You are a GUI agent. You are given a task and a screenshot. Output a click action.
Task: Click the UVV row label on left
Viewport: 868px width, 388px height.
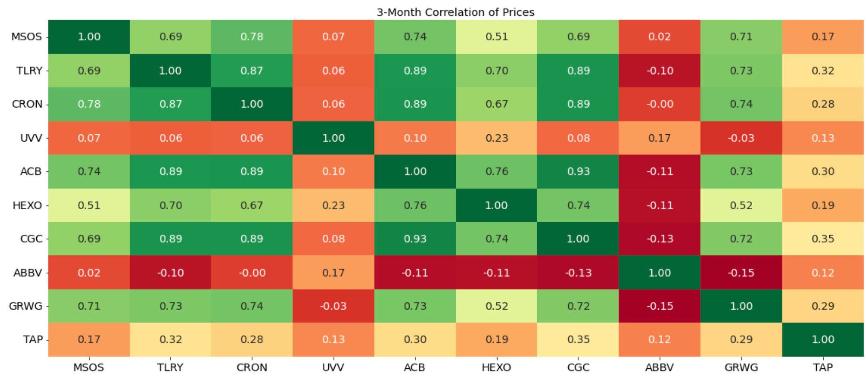31,138
